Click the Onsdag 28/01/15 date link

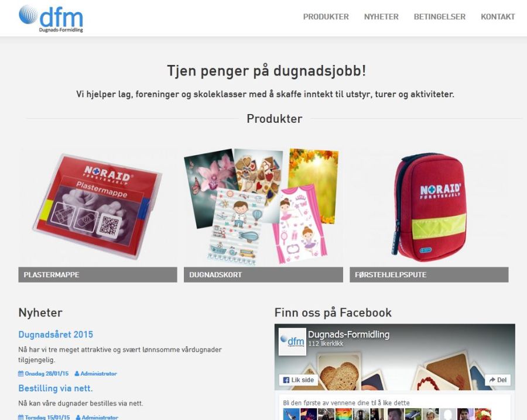pyautogui.click(x=47, y=373)
